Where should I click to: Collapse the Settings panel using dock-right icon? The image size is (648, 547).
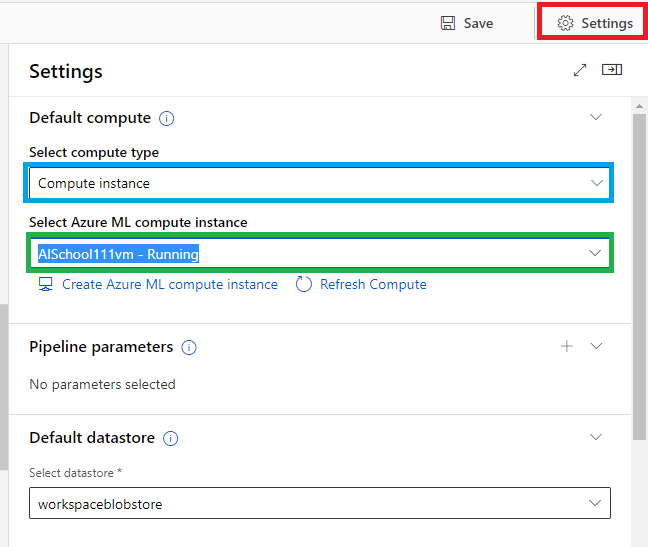coord(612,69)
